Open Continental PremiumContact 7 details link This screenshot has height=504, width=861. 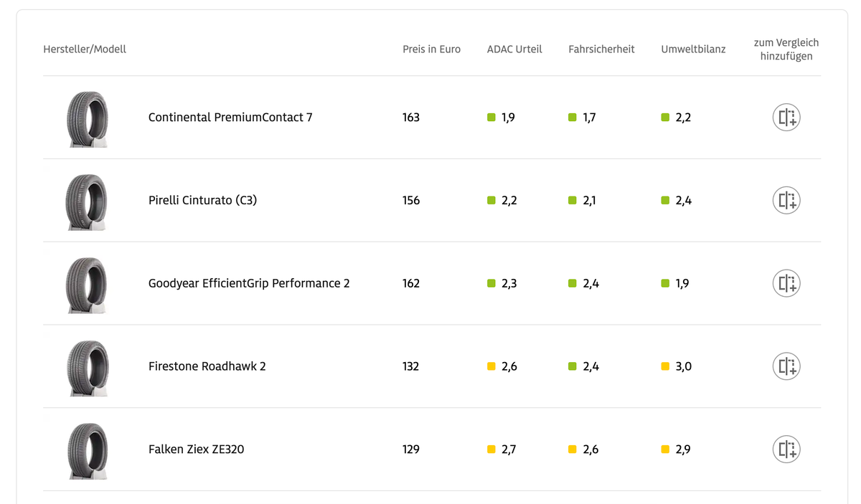[x=230, y=118]
